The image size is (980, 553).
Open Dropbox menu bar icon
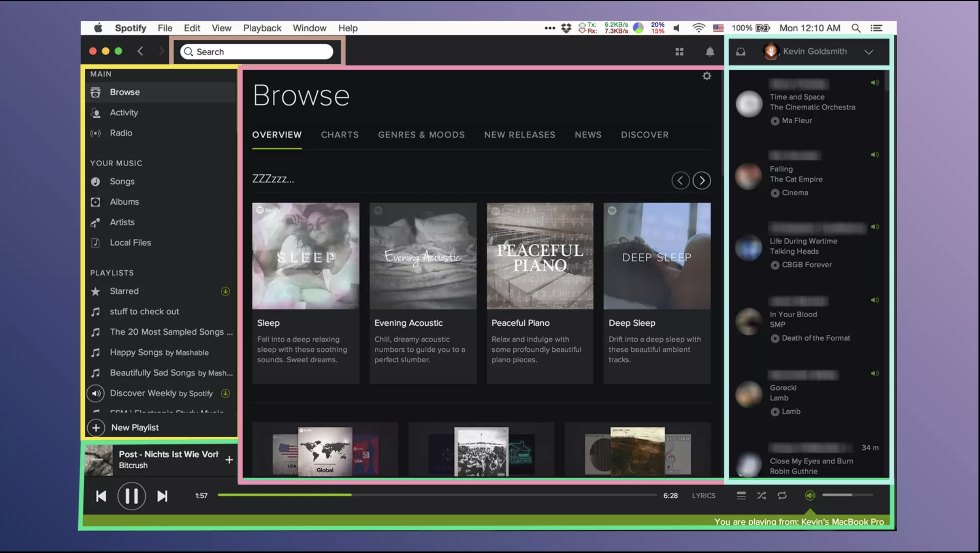pos(566,28)
